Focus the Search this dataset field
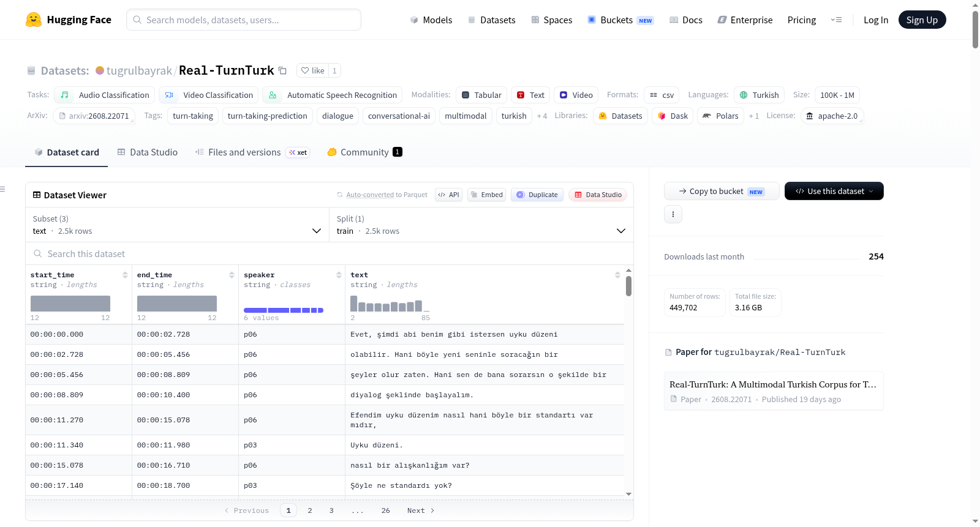 [x=330, y=253]
